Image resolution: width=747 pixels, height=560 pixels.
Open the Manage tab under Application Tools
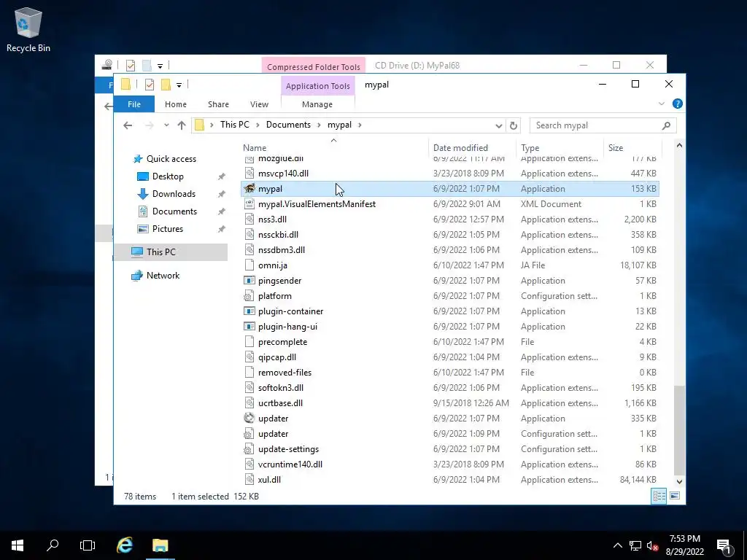[x=317, y=104]
